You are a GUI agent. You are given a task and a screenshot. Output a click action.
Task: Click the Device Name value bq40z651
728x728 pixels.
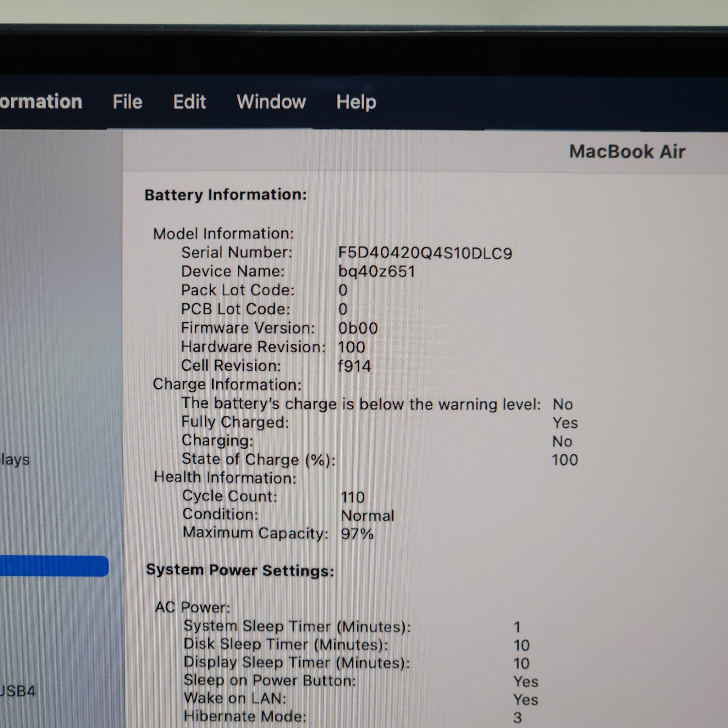click(377, 271)
